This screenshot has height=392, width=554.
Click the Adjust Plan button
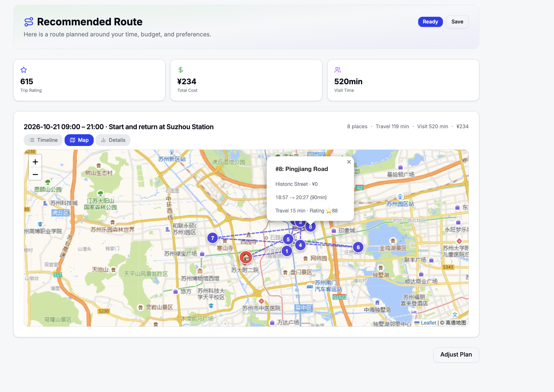coord(456,355)
